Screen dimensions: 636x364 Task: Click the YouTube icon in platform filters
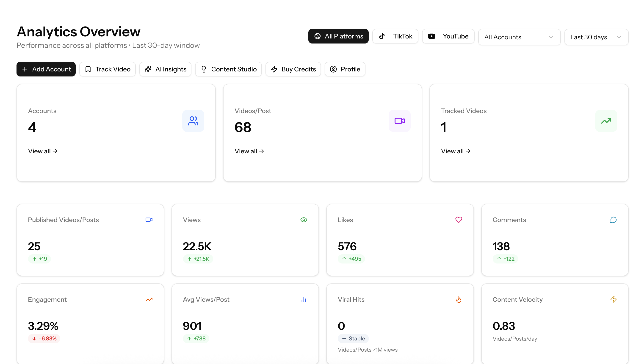(x=431, y=36)
